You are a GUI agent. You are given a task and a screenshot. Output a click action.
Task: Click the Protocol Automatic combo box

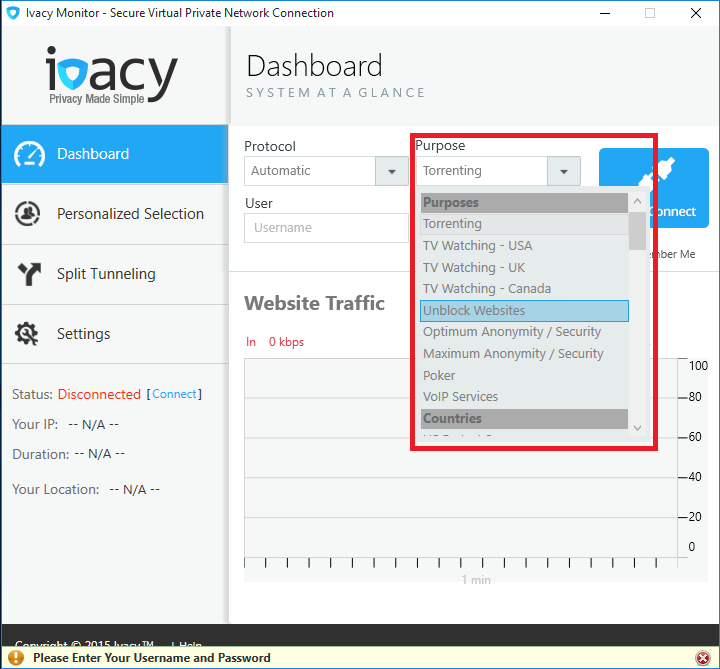pyautogui.click(x=326, y=171)
